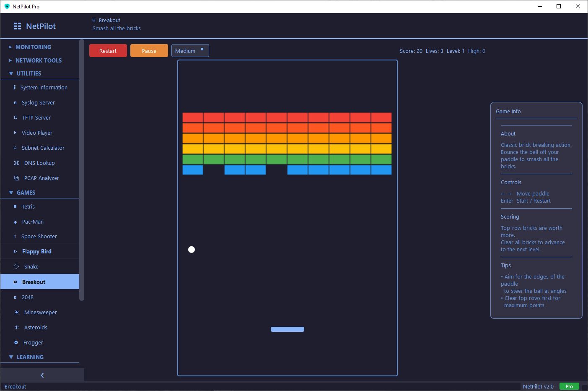Click the DNS Lookup icon in sidebar
This screenshot has height=391, width=588.
[16, 163]
